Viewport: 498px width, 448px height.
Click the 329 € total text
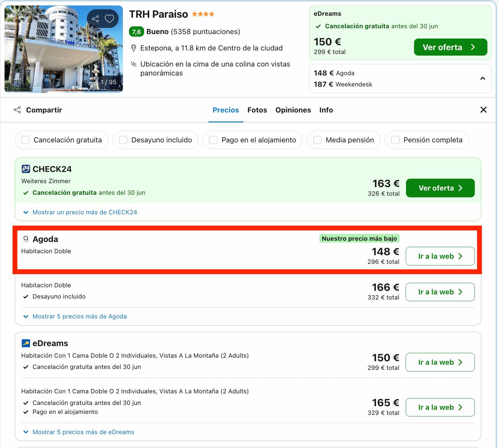pos(383,413)
